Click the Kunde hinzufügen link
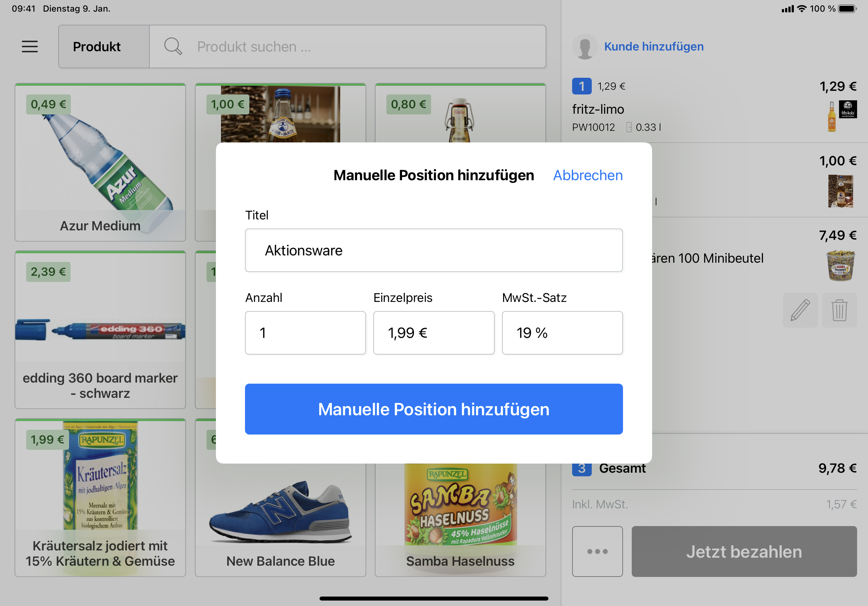This screenshot has width=868, height=606. click(653, 47)
